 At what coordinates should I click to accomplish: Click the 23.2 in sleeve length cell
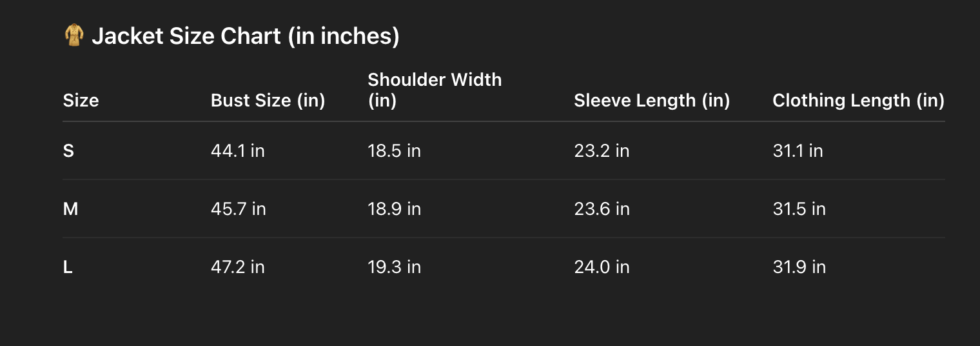coord(602,151)
